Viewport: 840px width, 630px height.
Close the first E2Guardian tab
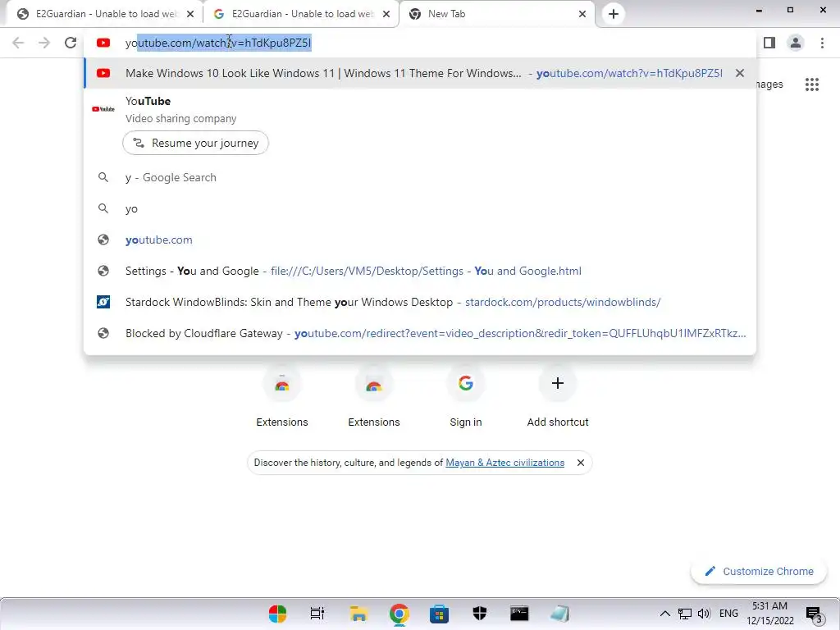(190, 14)
